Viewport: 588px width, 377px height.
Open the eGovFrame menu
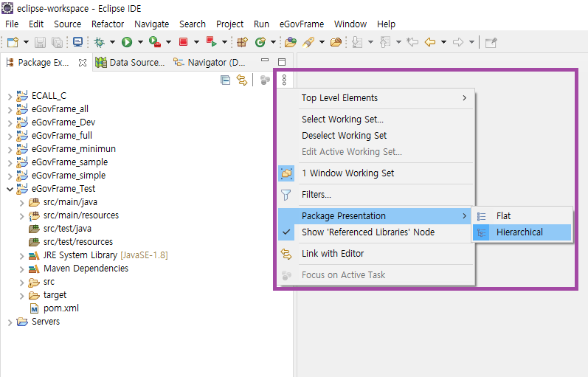302,24
